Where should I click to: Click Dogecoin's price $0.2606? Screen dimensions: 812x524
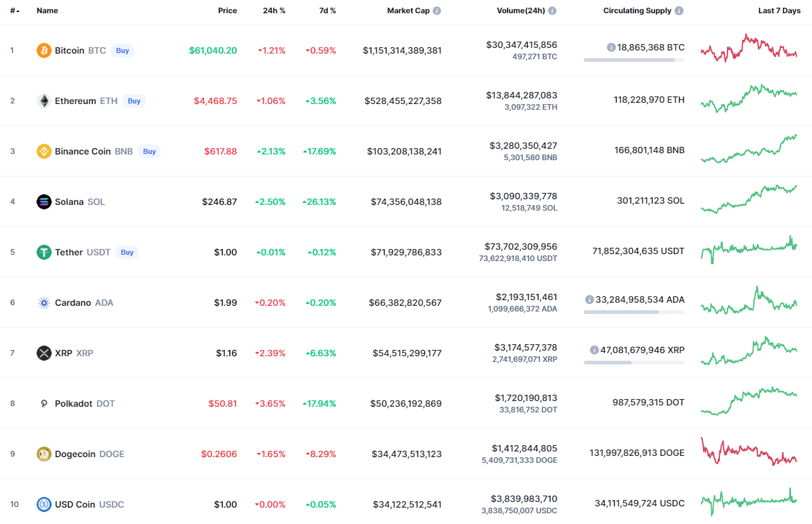(x=219, y=454)
